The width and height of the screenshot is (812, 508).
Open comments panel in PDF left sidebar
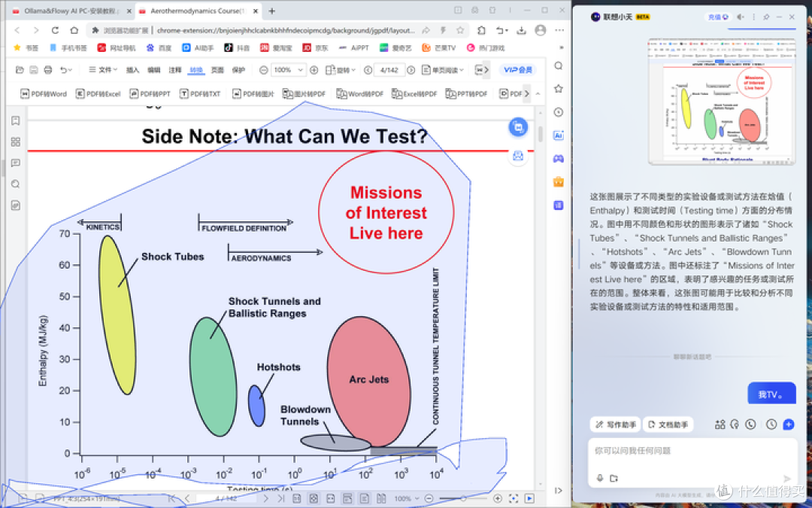click(x=16, y=163)
